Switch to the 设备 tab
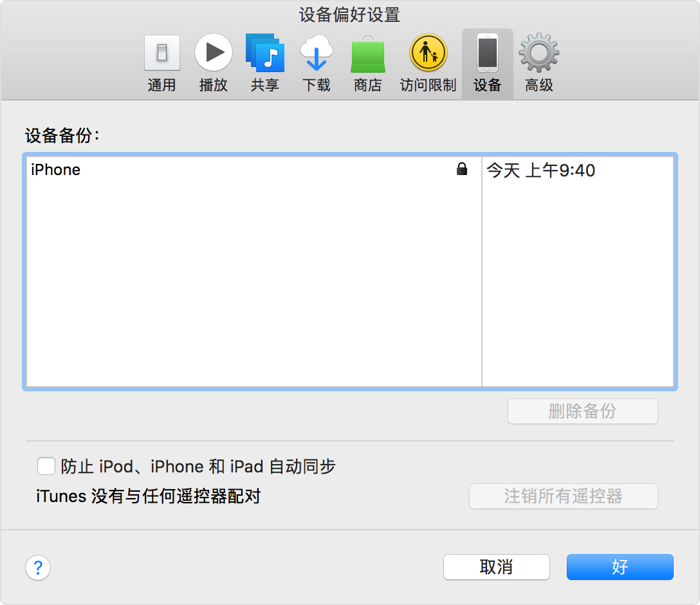 (487, 62)
